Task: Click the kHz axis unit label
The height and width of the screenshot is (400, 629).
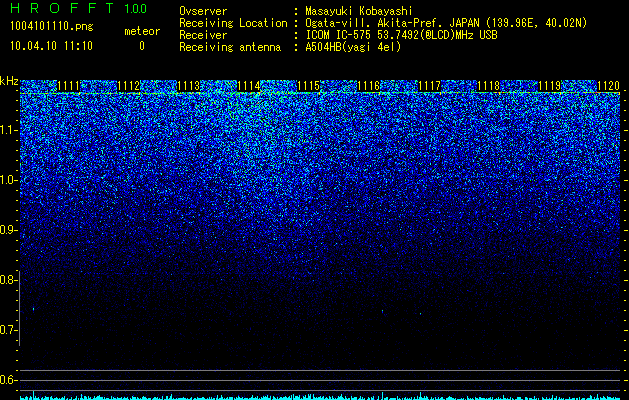Action: (9, 81)
